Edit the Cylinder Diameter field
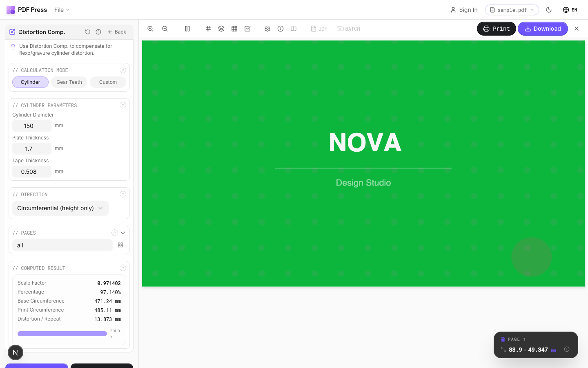The width and height of the screenshot is (588, 368). tap(32, 126)
